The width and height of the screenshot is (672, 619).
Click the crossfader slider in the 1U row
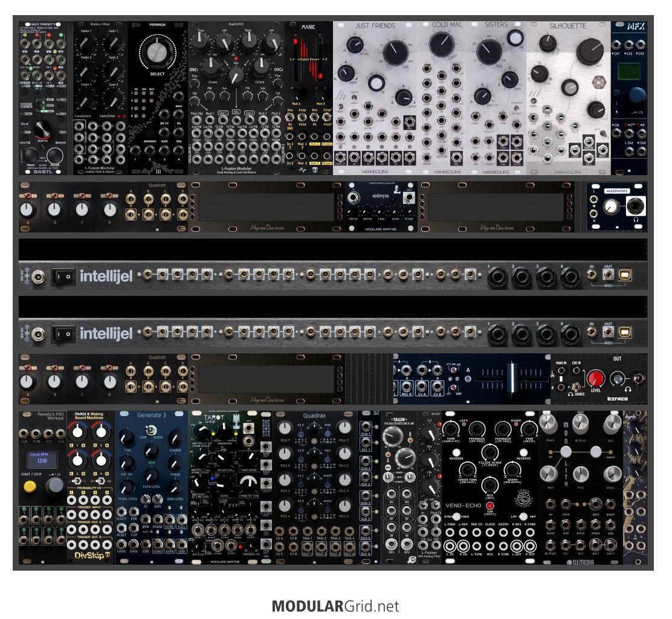[x=511, y=377]
